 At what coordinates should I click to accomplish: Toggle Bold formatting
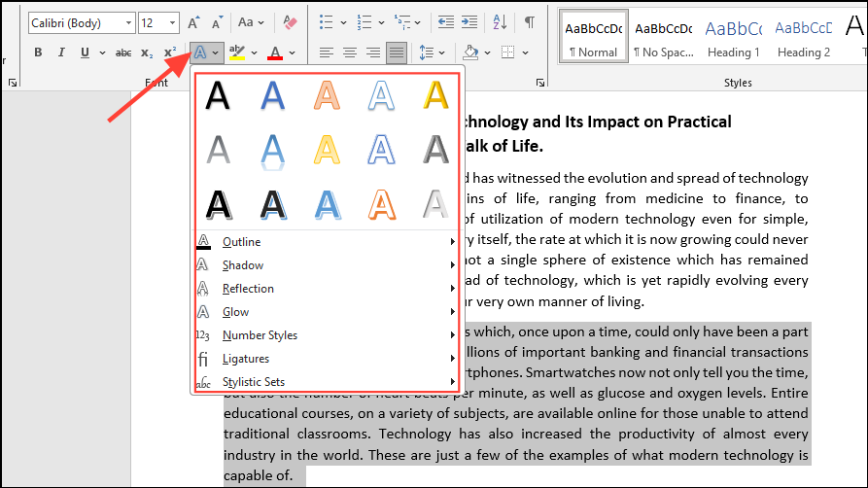tap(39, 52)
